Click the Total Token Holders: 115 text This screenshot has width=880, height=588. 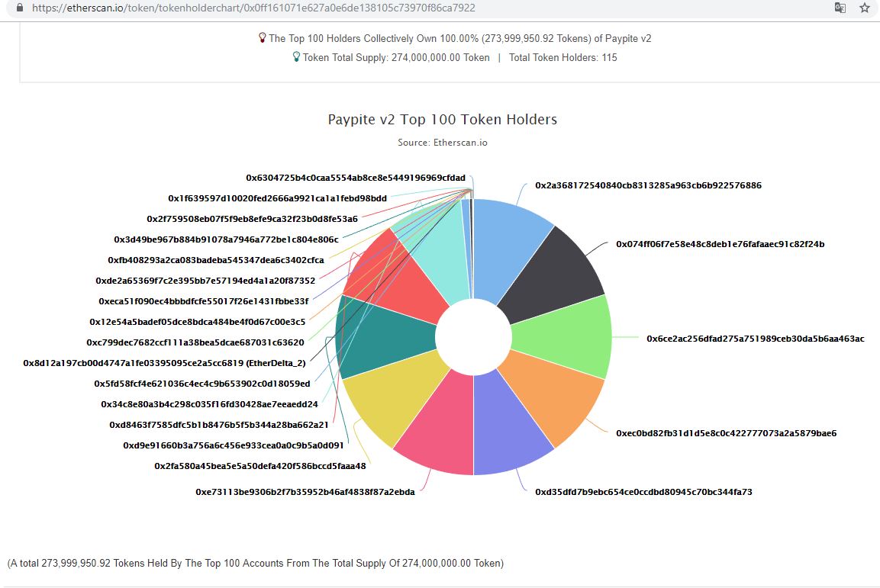point(563,57)
